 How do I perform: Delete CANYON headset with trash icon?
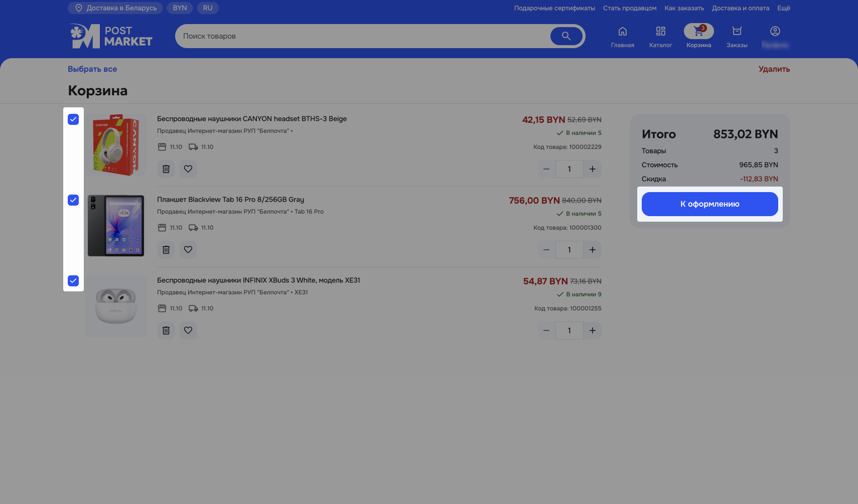(x=166, y=169)
